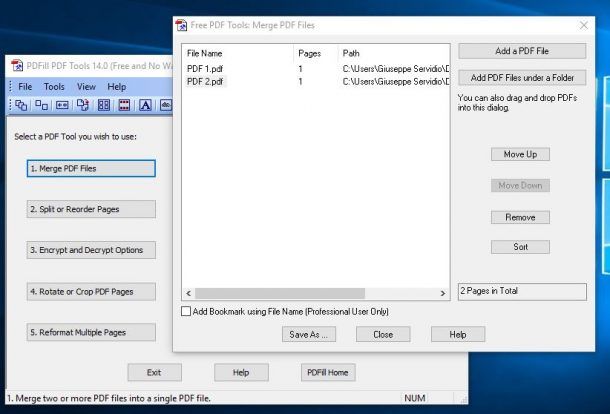Viewport: 610px width, 414px height.
Task: Click the Exit button in PDFill main window
Action: 154,372
